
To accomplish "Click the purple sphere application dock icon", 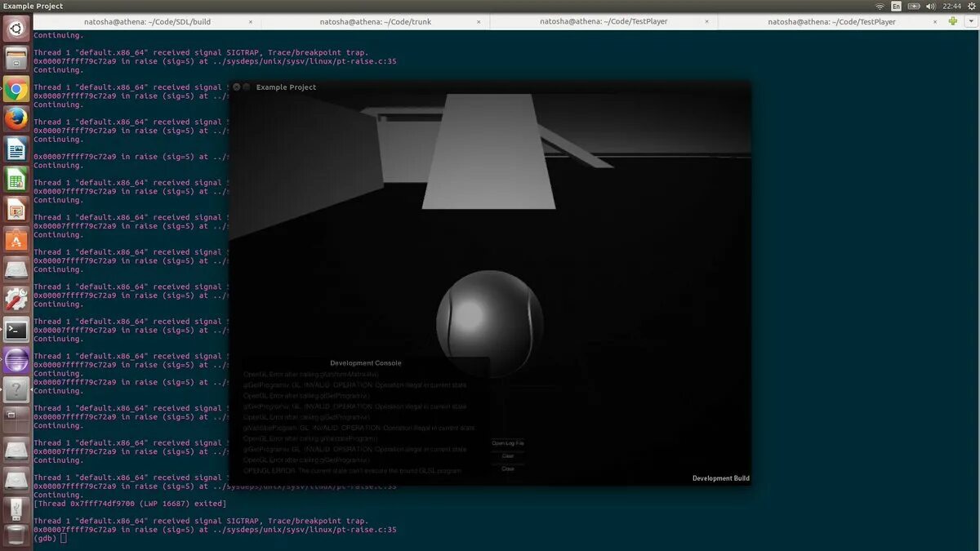I will point(16,360).
